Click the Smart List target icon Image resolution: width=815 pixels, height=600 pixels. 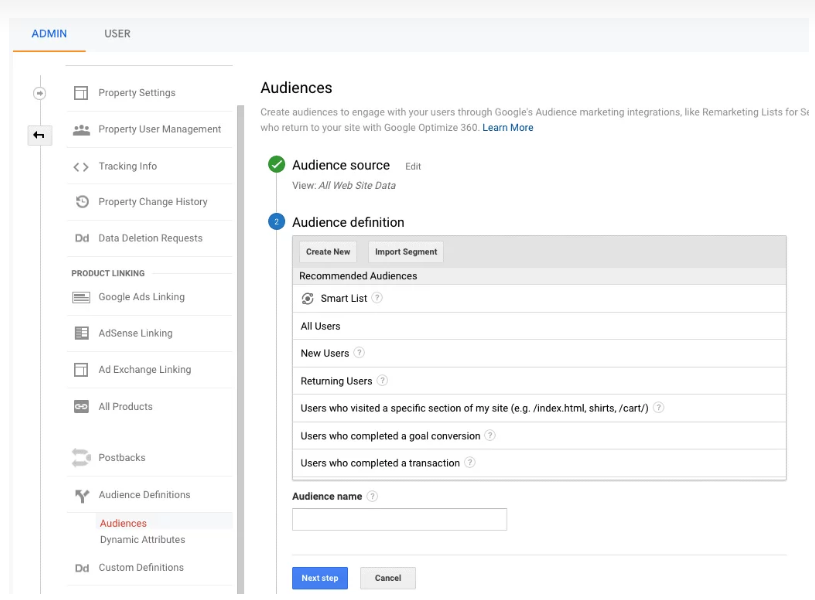click(x=308, y=298)
